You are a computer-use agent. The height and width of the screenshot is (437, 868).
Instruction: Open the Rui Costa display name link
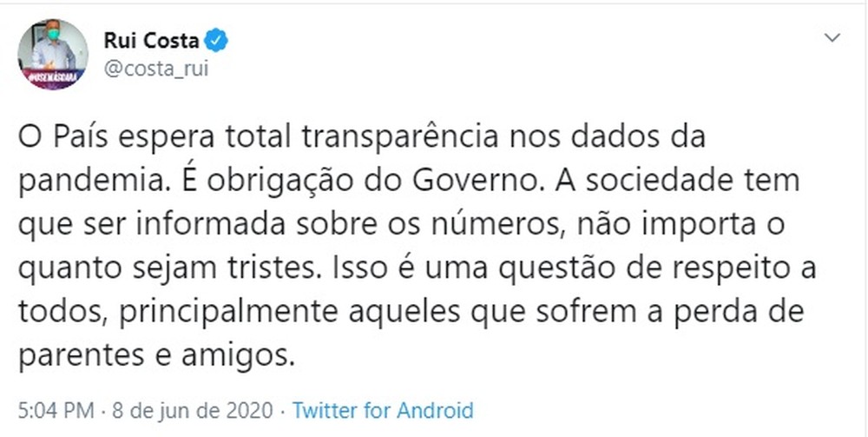pyautogui.click(x=152, y=41)
